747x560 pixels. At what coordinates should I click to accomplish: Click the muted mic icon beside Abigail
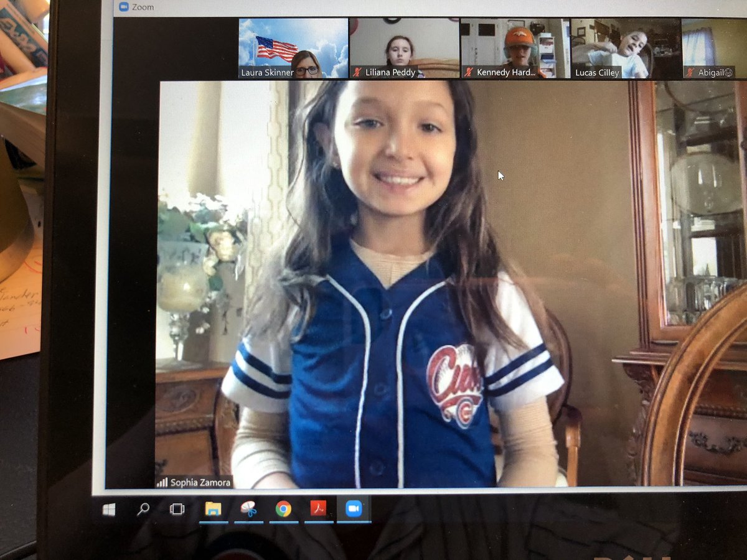pos(691,72)
